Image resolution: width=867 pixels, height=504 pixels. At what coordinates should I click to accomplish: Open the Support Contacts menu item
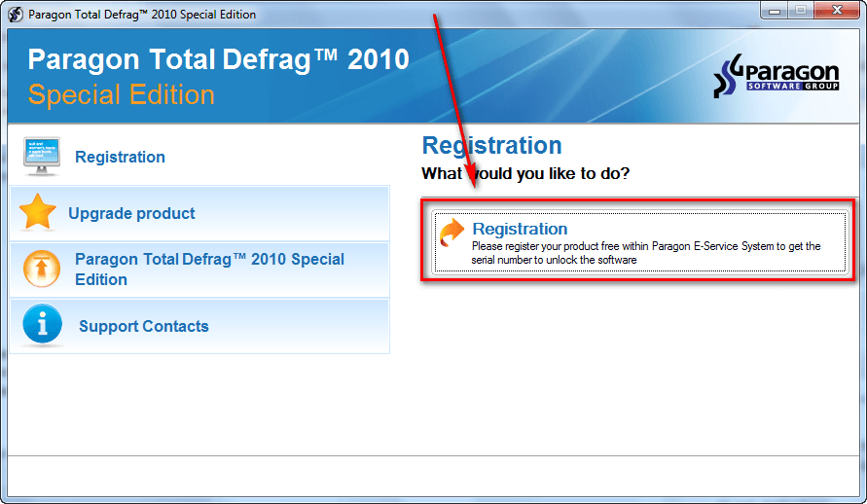tap(199, 326)
